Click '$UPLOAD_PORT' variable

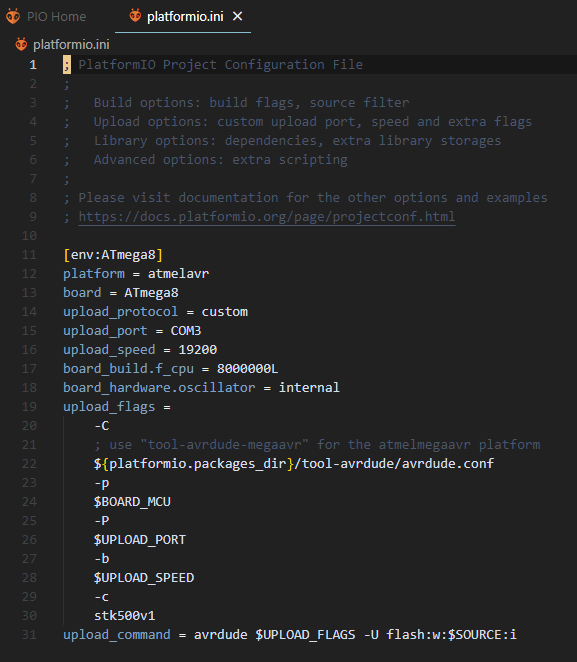click(140, 540)
